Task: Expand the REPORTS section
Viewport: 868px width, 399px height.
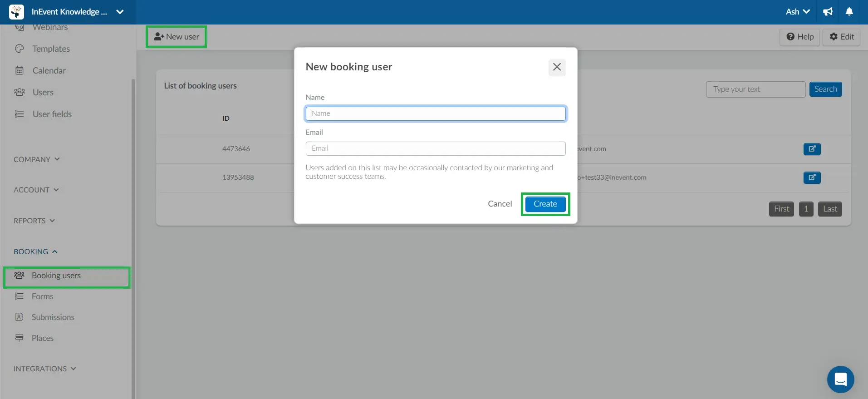Action: 34,221
